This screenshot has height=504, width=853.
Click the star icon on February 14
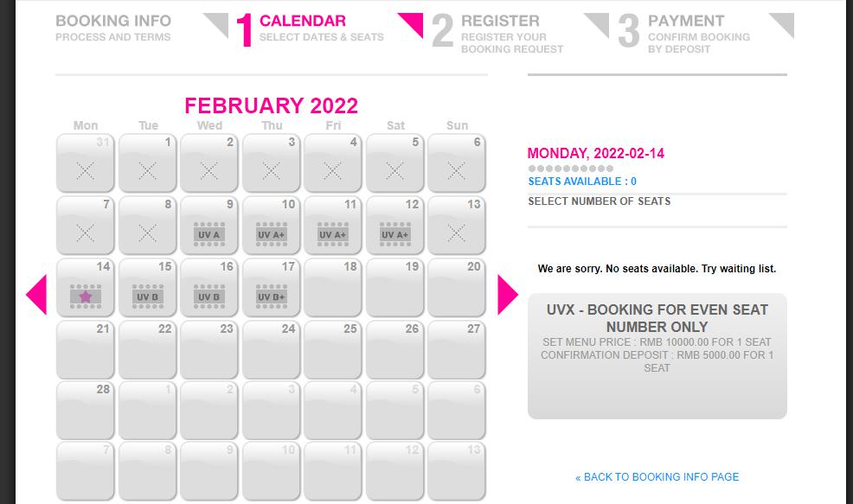(86, 297)
